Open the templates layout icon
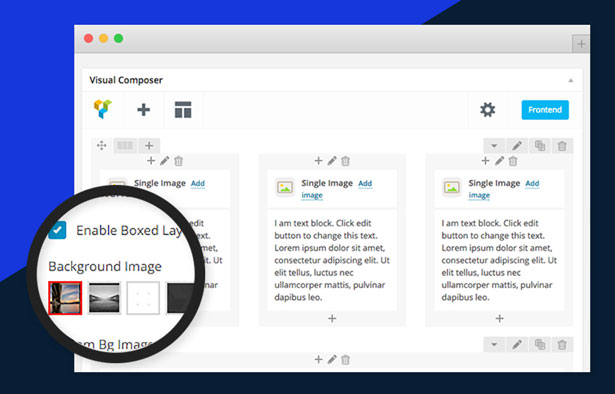The width and height of the screenshot is (615, 394). point(183,109)
